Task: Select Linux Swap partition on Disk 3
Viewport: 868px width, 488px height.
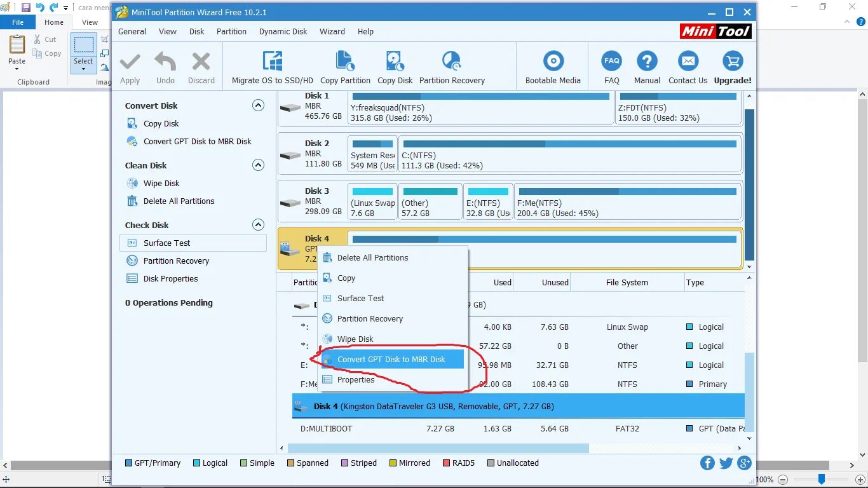Action: (x=372, y=201)
